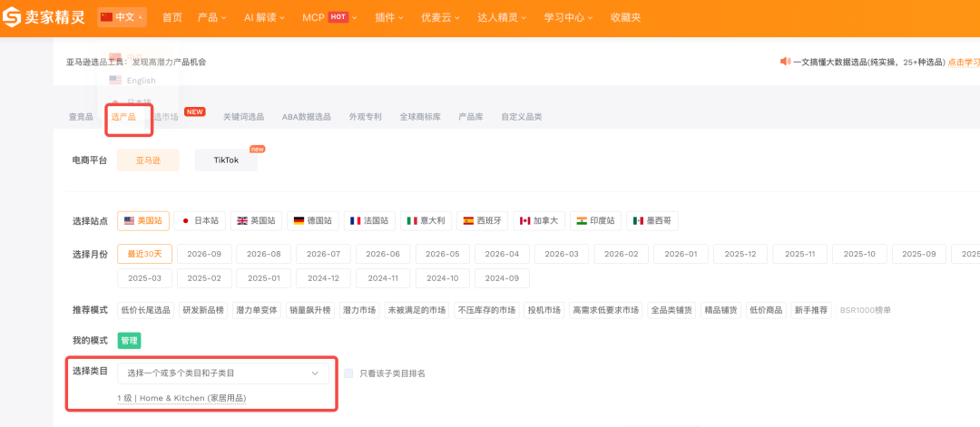Choose month 2024-12

point(323,277)
